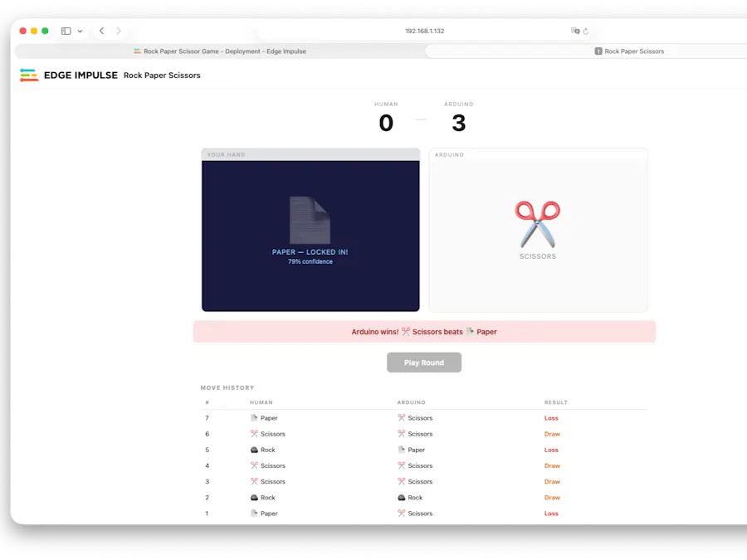Viewport: 747px width, 560px height.
Task: Click the 79% confidence text
Action: pos(310,261)
